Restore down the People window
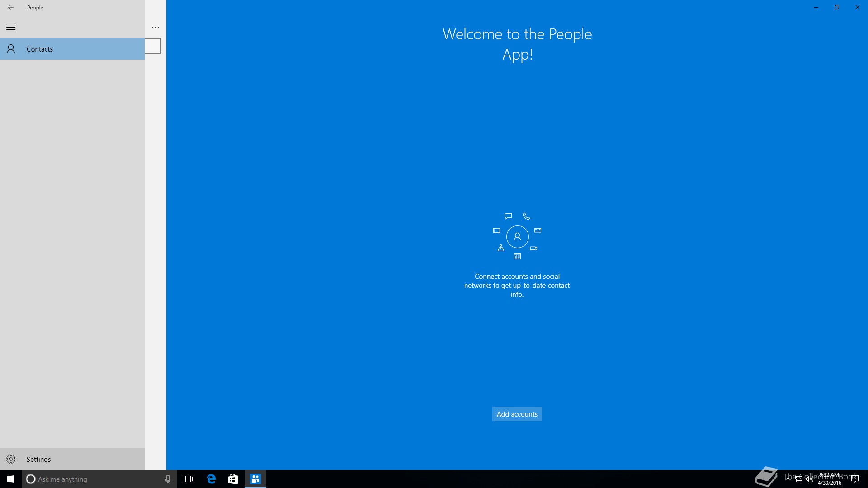868x488 pixels. tap(837, 7)
